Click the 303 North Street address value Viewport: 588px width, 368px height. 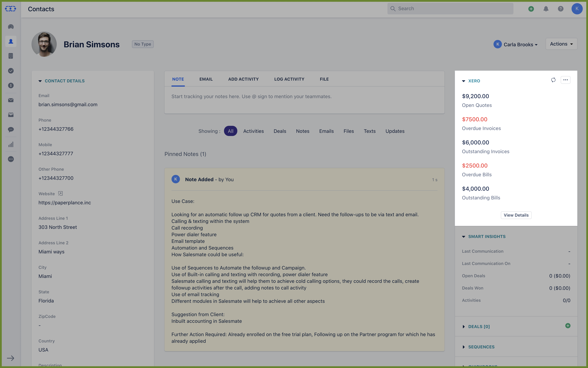pos(58,227)
